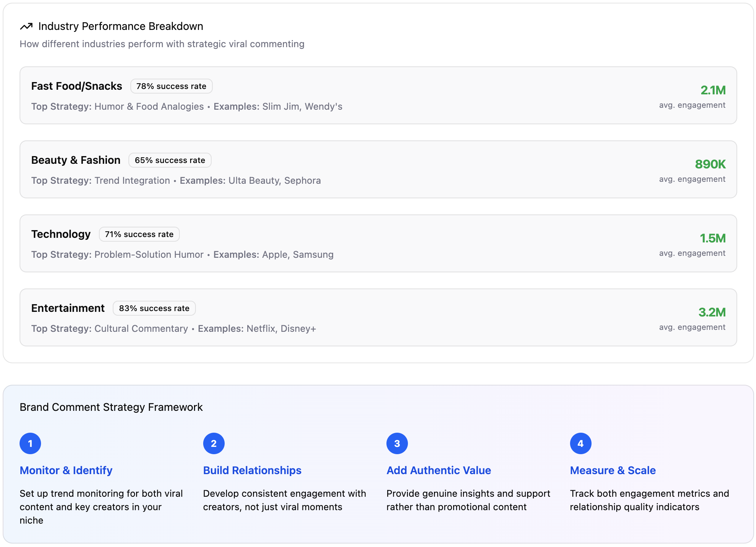The image size is (756, 547).
Task: Select the Add Authentic Value heading
Action: point(439,470)
